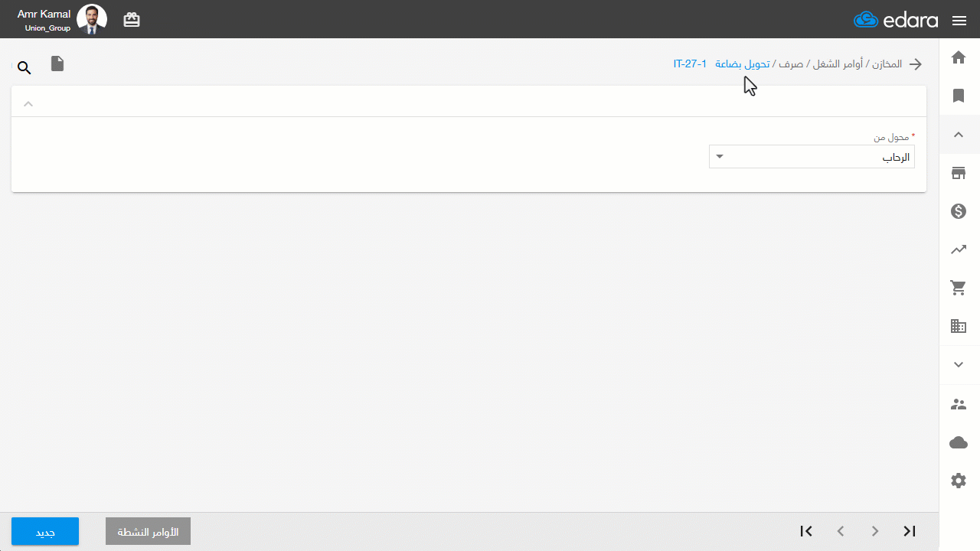Click the أوامر الشغل breadcrumb text
This screenshot has width=980, height=551.
(x=839, y=64)
